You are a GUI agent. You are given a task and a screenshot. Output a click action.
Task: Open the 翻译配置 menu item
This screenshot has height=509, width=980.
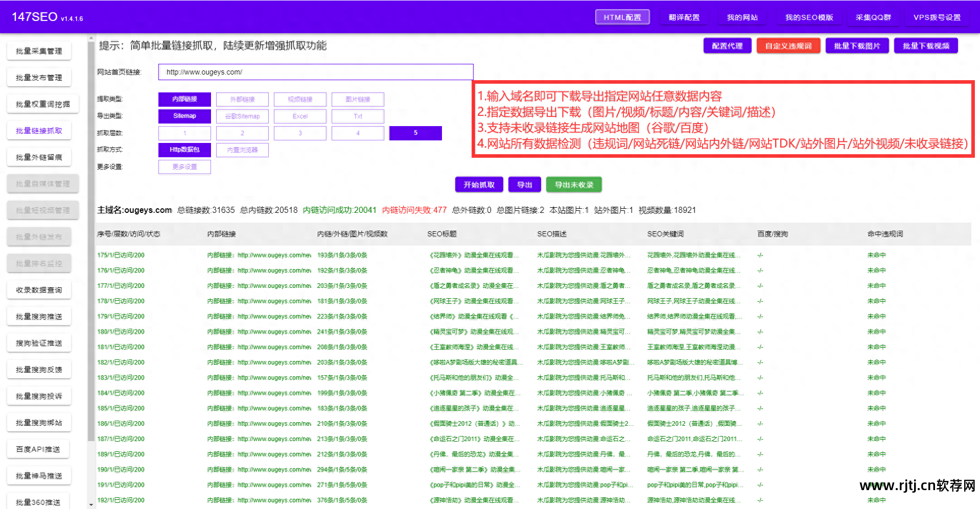(684, 16)
